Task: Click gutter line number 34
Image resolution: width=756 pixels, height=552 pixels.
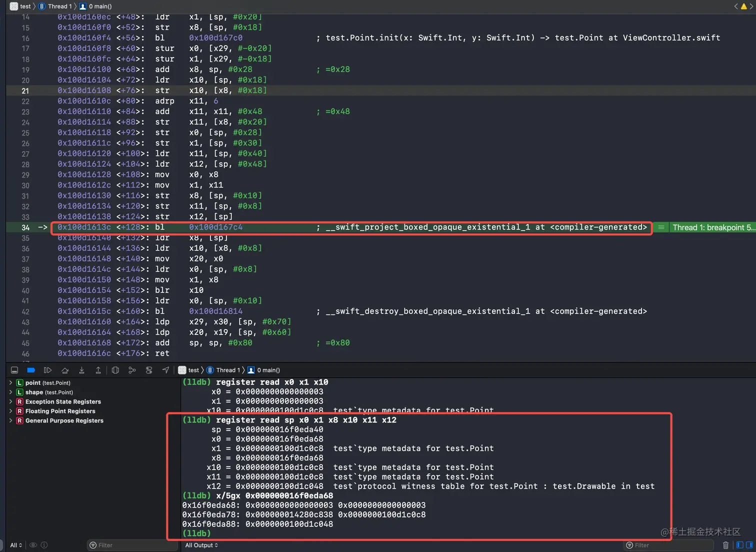Action: (x=25, y=227)
